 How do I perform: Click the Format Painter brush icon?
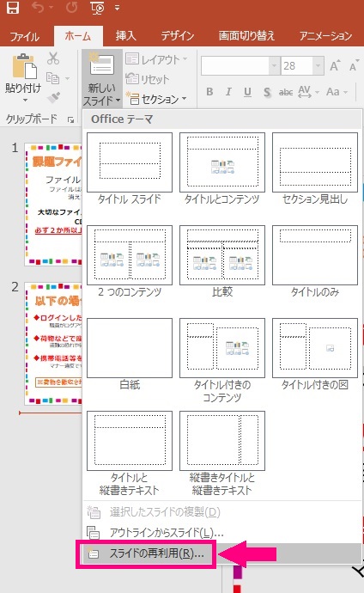(53, 98)
